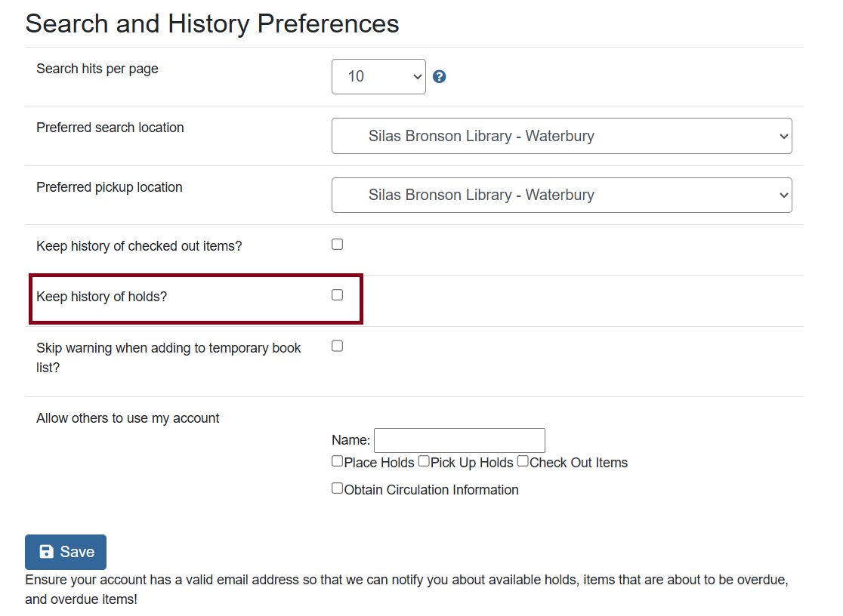
Task: Click the Allow others to use my account label
Action: tap(128, 417)
